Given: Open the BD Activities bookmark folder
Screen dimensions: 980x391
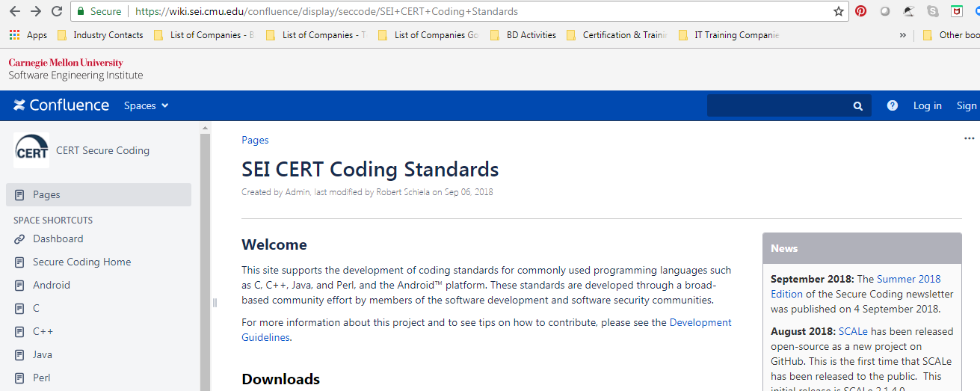Looking at the screenshot, I should click(x=524, y=34).
